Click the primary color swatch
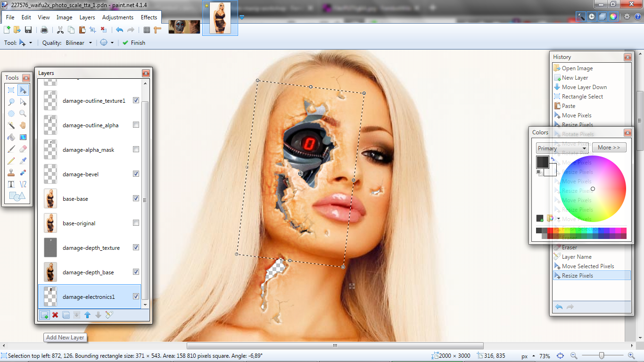 coord(542,162)
